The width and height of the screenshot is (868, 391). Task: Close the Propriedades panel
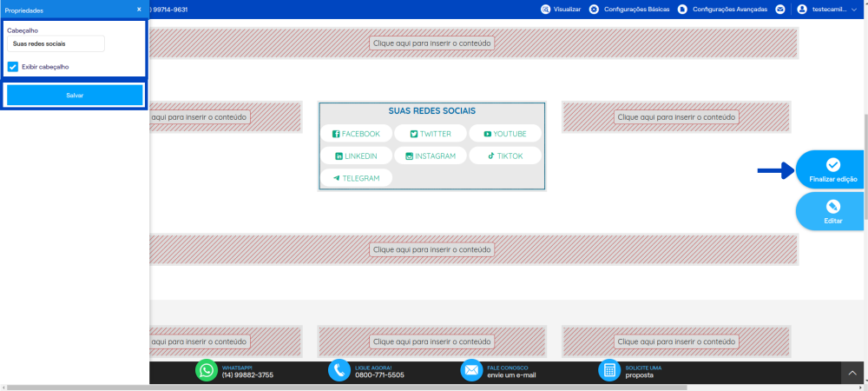click(139, 10)
